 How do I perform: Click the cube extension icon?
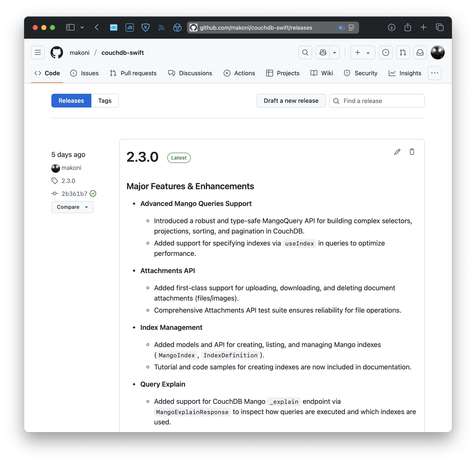(177, 28)
